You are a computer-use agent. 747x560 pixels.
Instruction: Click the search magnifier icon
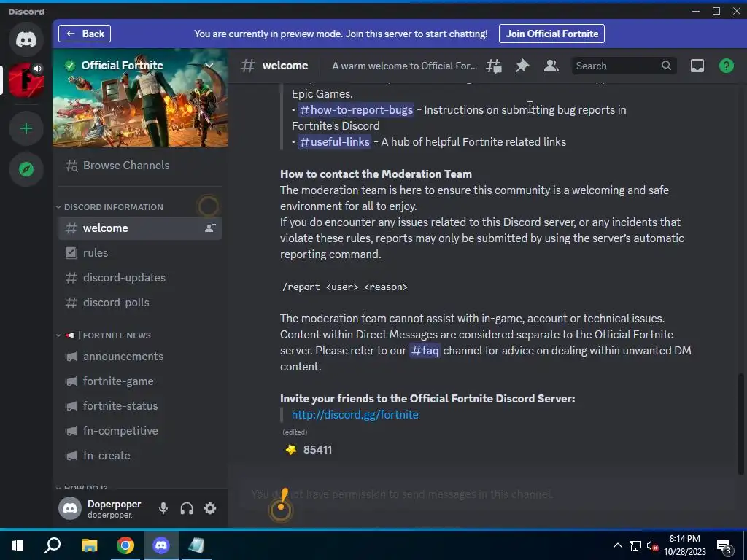[x=666, y=66]
